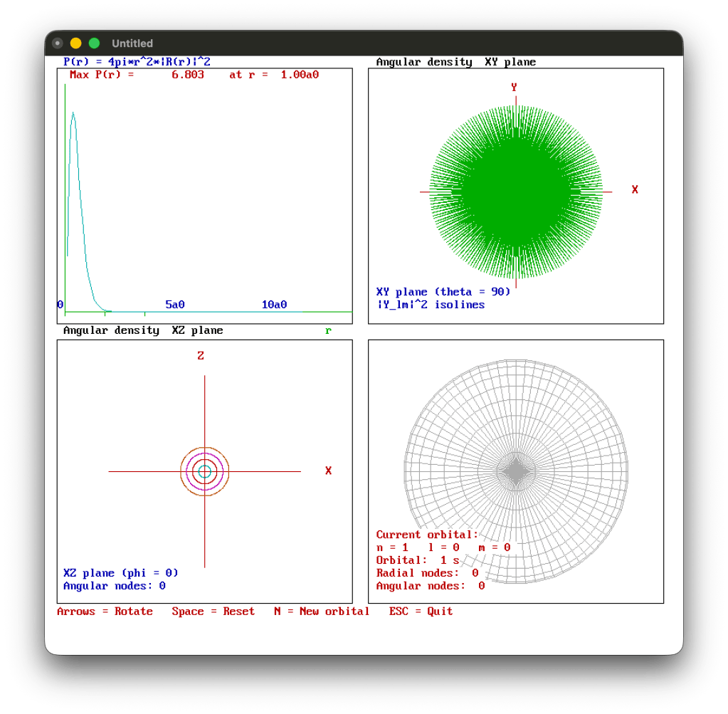Click the 'XY plane (theta = 90)' caption

tap(443, 292)
